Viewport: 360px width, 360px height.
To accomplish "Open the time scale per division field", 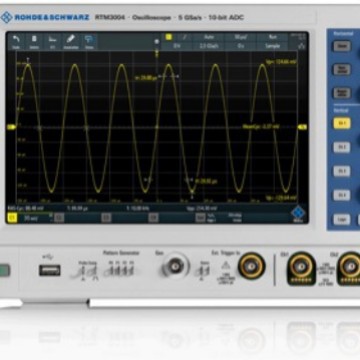I will [x=240, y=37].
